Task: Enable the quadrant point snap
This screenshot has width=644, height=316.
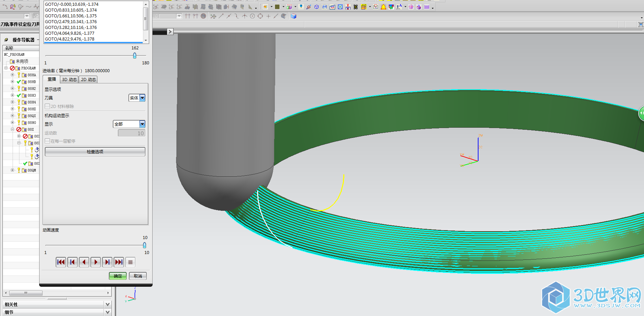Action: pos(260,16)
